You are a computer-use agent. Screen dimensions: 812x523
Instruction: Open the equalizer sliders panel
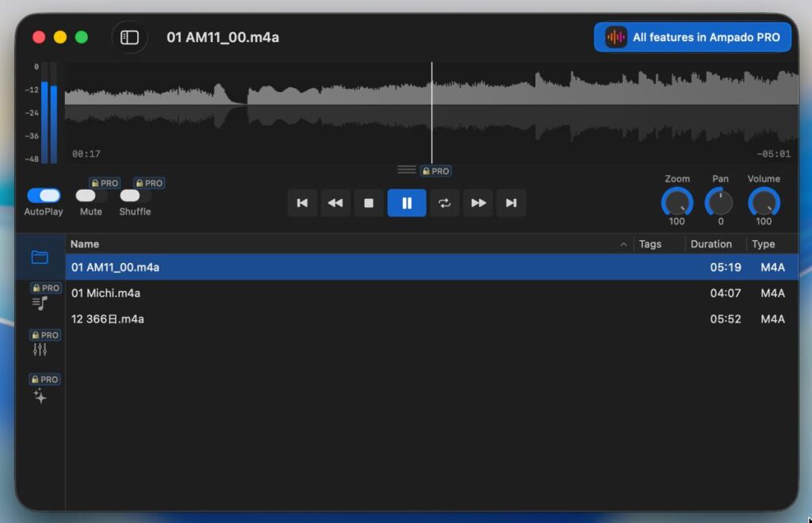pos(40,349)
